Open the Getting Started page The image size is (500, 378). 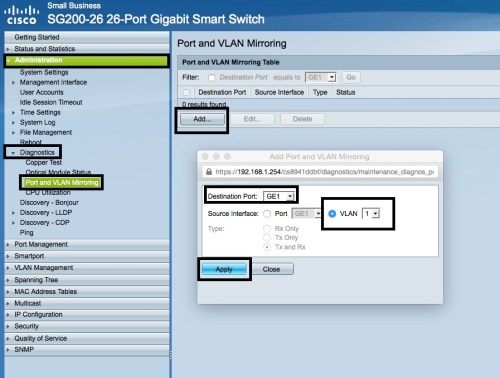point(37,37)
